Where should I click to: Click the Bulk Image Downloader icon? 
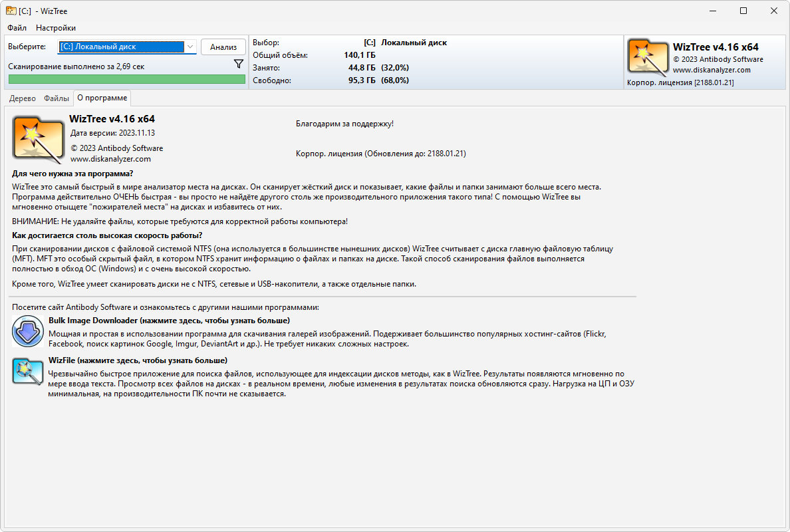click(28, 331)
